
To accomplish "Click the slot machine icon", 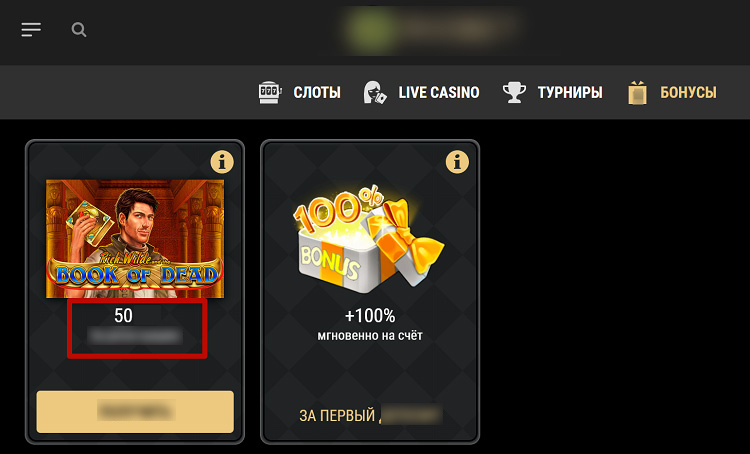I will [270, 92].
